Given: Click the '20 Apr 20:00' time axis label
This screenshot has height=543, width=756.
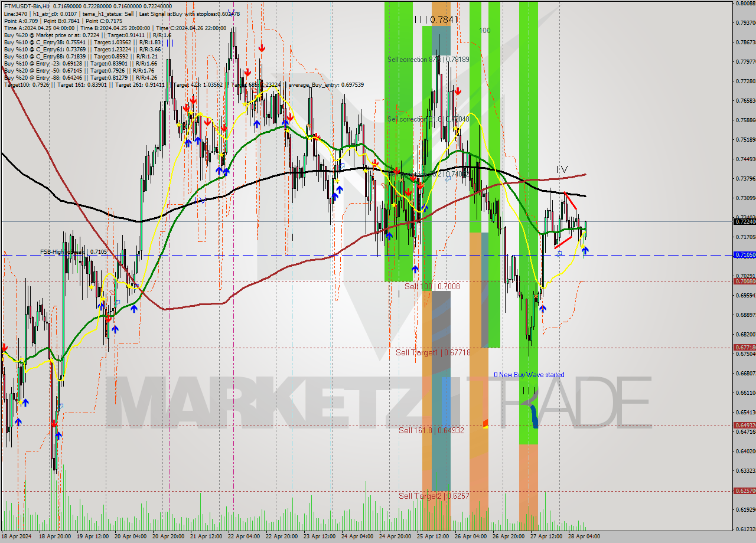Looking at the screenshot, I should (168, 537).
